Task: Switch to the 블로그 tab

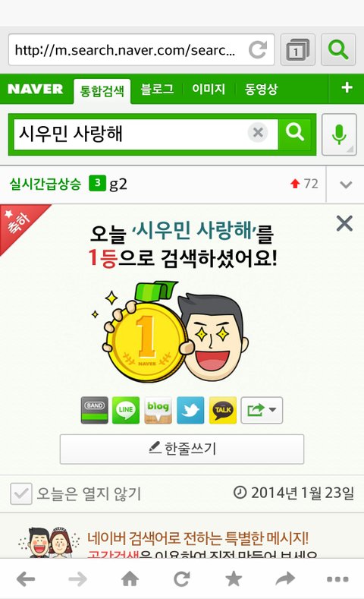Action: pos(157,89)
